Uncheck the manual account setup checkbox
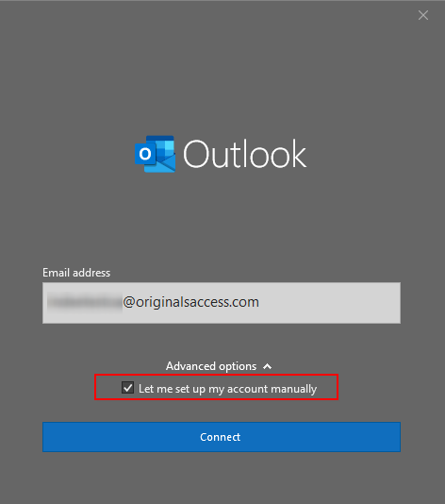 tap(128, 388)
